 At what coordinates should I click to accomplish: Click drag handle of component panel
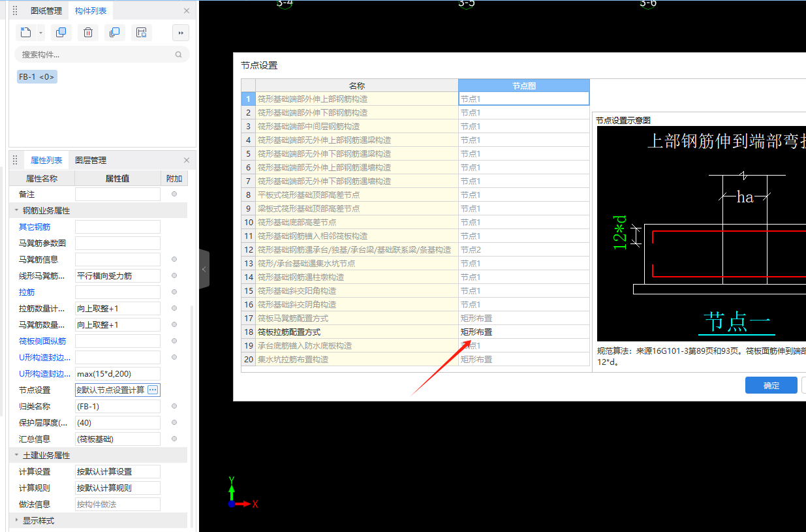click(15, 10)
